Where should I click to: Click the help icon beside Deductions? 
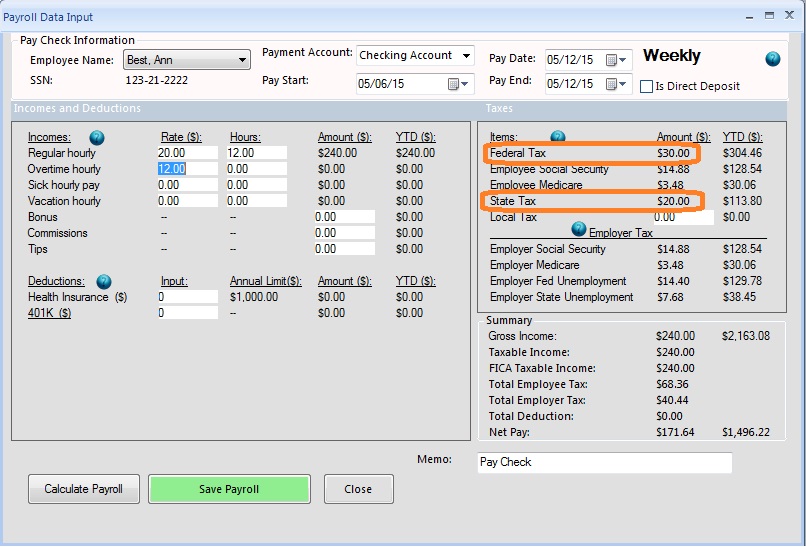pos(104,282)
